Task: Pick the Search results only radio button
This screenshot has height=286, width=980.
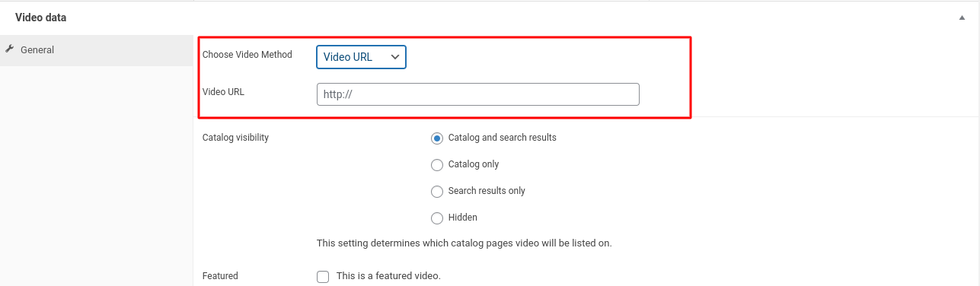Action: 437,192
